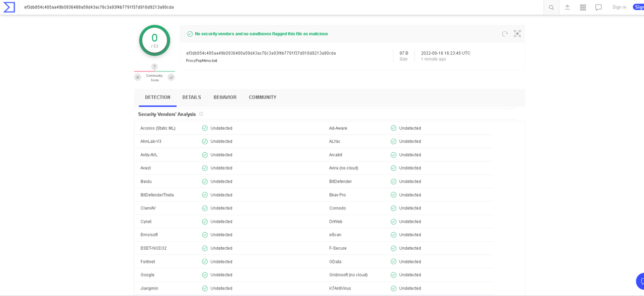Click the Gridinsoft (no cloud) vendor name
The width and height of the screenshot is (644, 296).
point(348,275)
